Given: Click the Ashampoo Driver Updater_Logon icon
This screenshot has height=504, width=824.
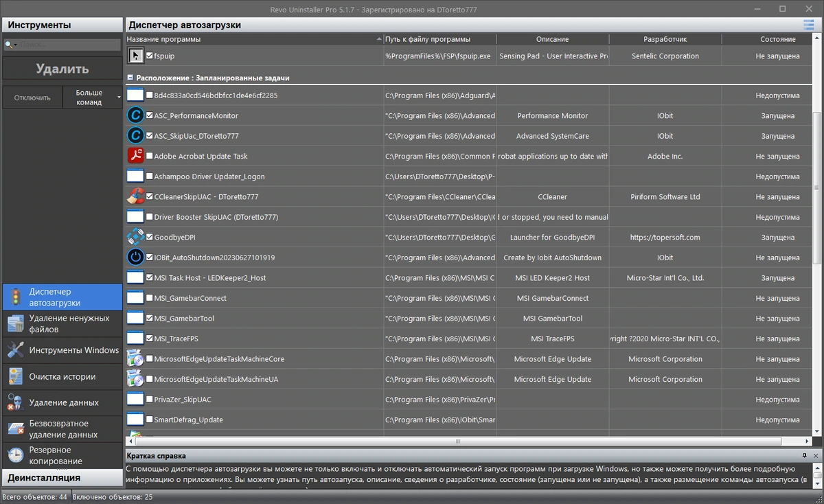Looking at the screenshot, I should pyautogui.click(x=135, y=176).
